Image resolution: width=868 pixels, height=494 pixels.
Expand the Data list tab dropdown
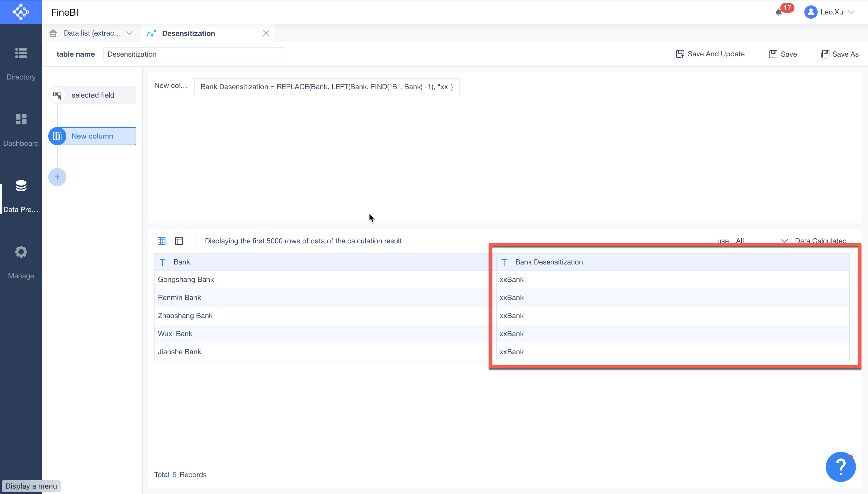click(129, 33)
